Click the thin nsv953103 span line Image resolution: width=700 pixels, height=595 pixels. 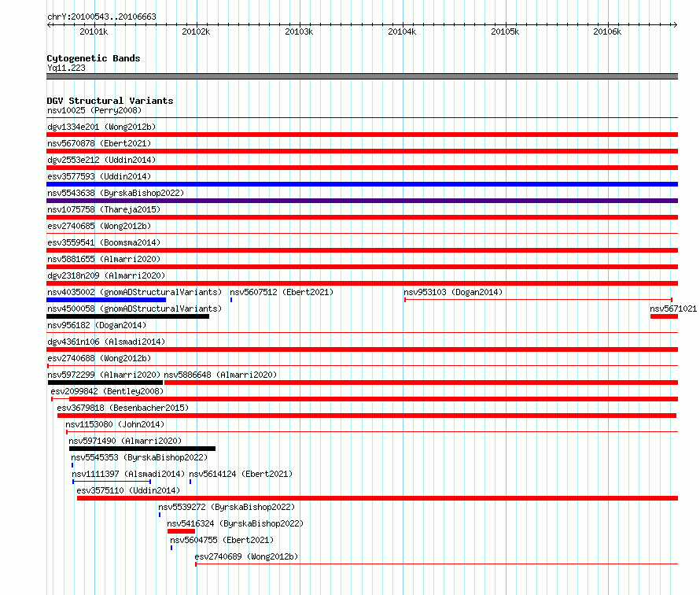[539, 300]
